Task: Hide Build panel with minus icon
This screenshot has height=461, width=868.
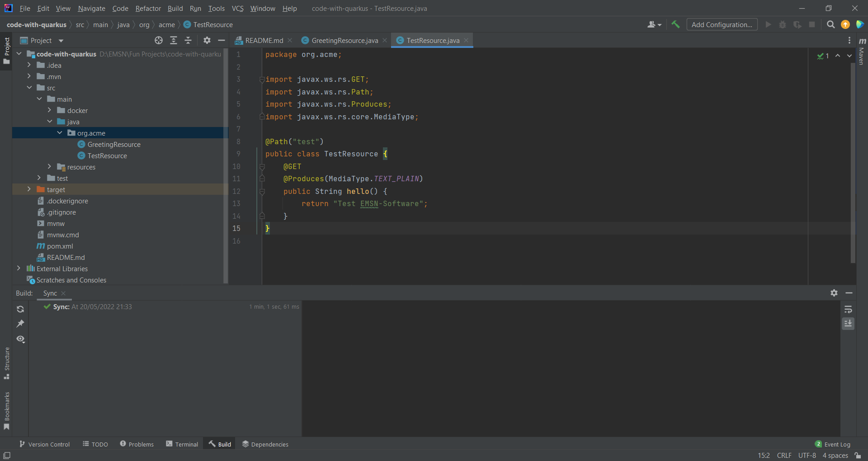Action: [849, 293]
